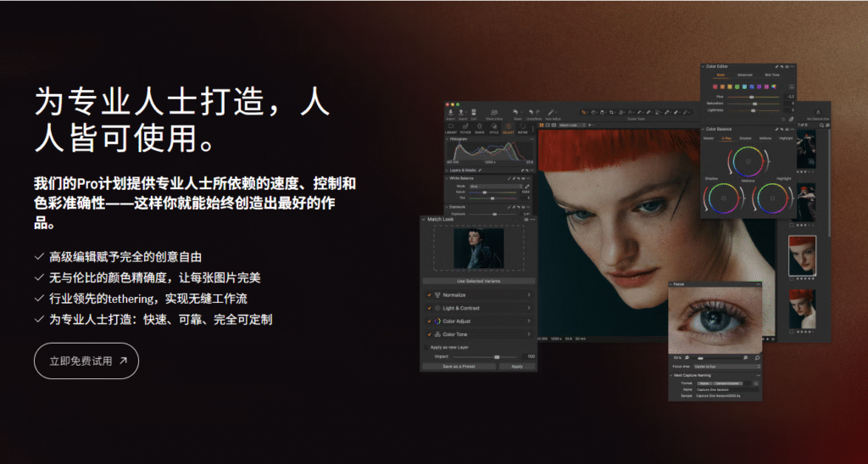
Task: Open the Library tool tab icon
Action: pyautogui.click(x=451, y=128)
